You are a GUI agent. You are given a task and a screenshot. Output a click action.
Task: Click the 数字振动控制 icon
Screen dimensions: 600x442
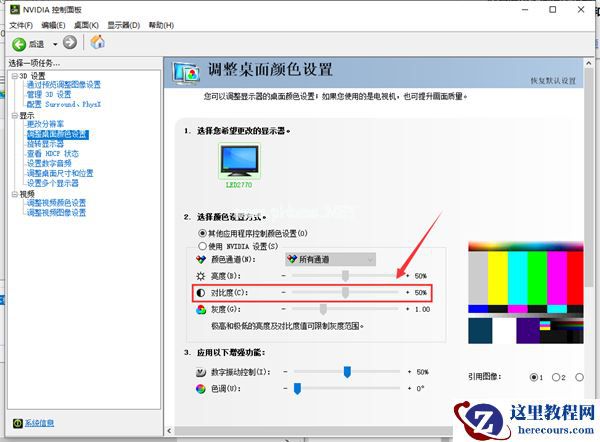point(201,372)
